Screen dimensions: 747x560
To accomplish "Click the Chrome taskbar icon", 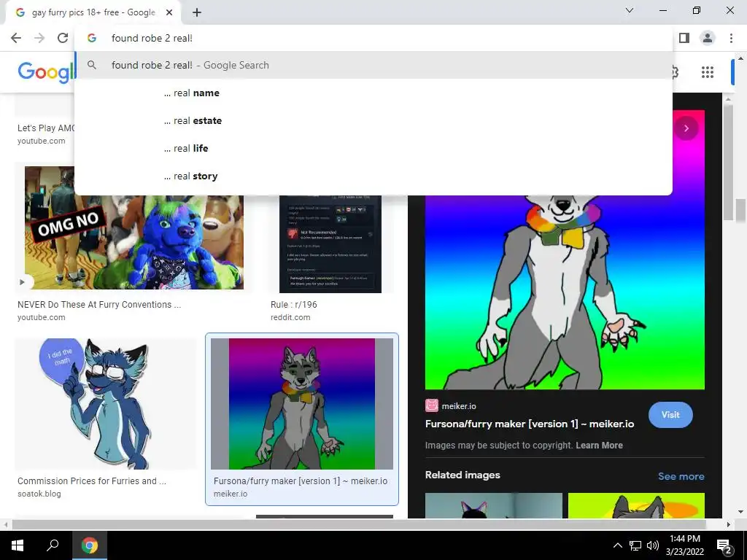I will [x=90, y=545].
